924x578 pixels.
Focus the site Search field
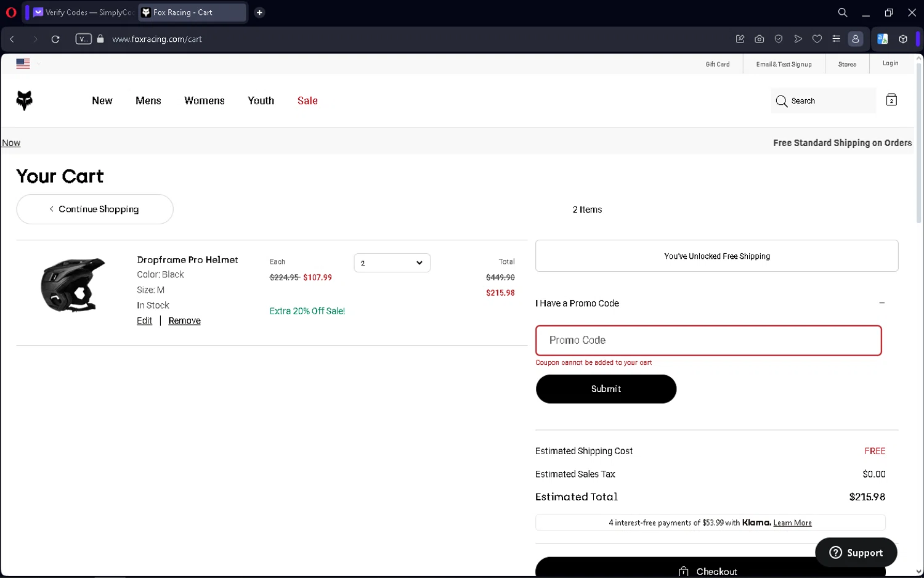823,100
